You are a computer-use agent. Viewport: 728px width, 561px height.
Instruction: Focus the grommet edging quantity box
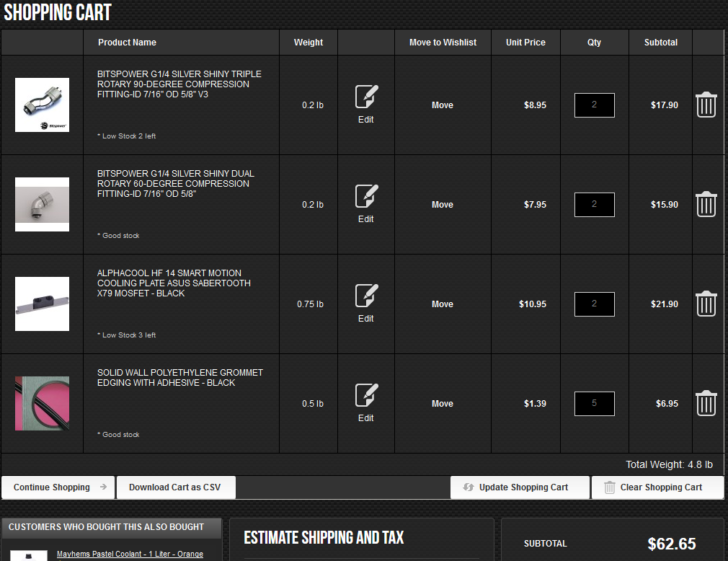(594, 404)
